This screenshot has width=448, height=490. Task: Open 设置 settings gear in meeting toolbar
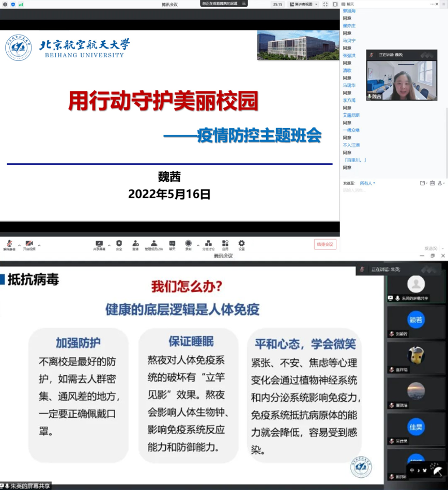[241, 243]
